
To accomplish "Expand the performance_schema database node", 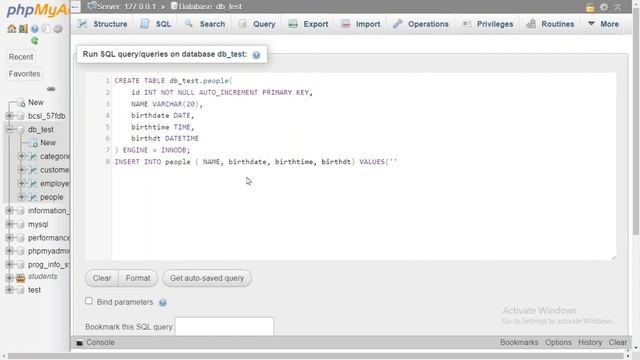I will 9,238.
